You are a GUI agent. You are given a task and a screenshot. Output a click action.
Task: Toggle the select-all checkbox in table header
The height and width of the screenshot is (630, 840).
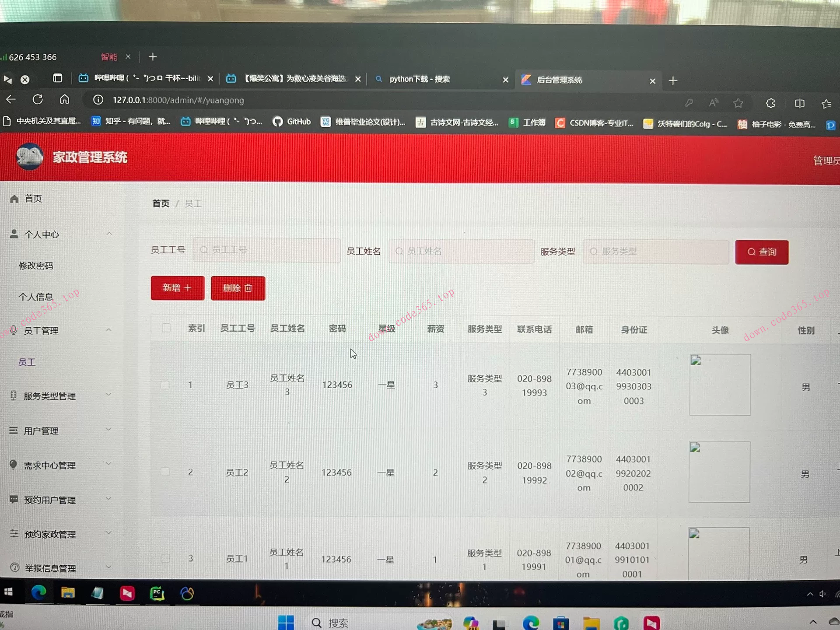pos(166,328)
